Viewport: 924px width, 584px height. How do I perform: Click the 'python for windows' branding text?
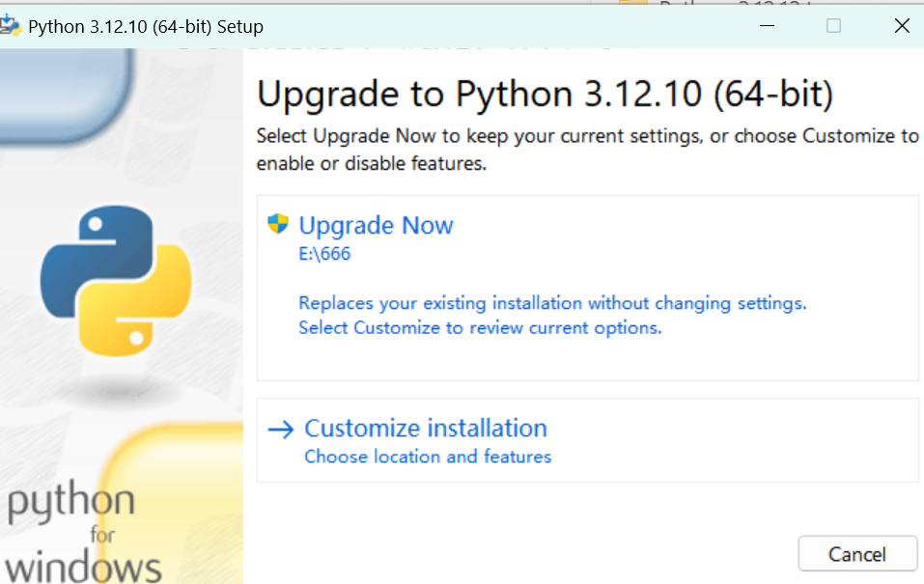pos(82,532)
